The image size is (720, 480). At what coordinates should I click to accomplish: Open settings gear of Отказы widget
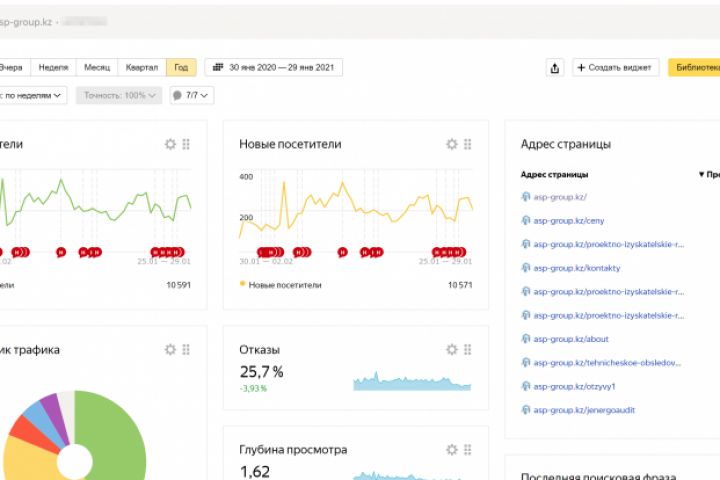click(452, 350)
